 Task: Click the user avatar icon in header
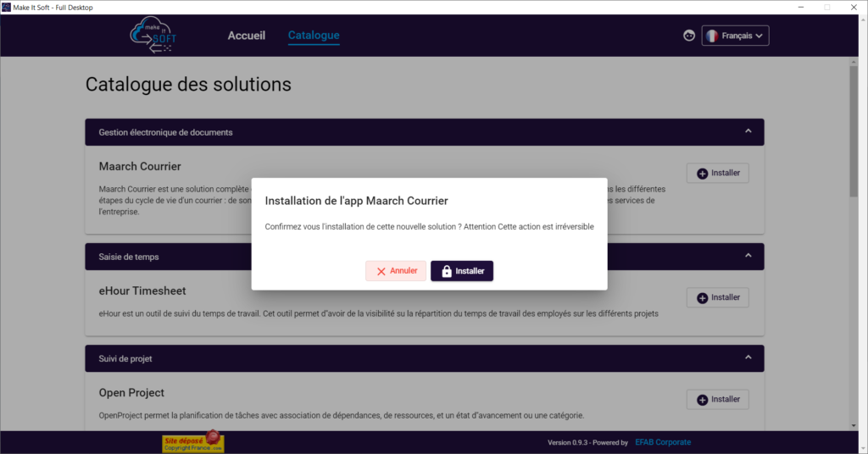[688, 36]
